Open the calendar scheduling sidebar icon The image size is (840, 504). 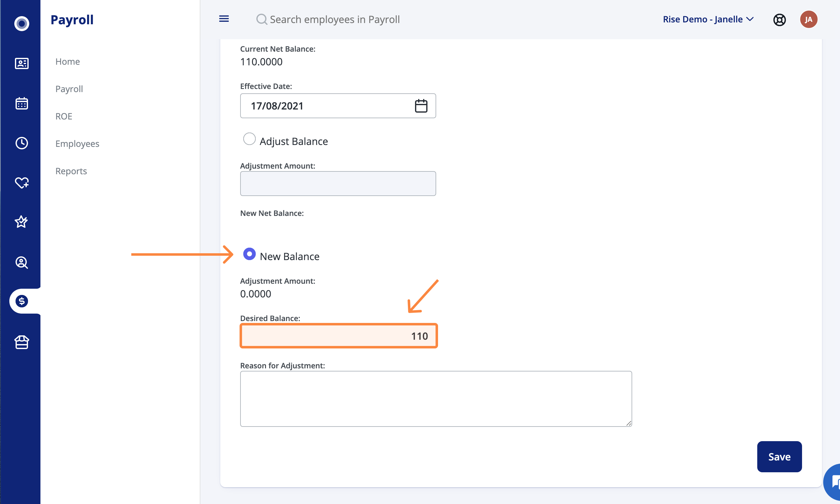22,103
